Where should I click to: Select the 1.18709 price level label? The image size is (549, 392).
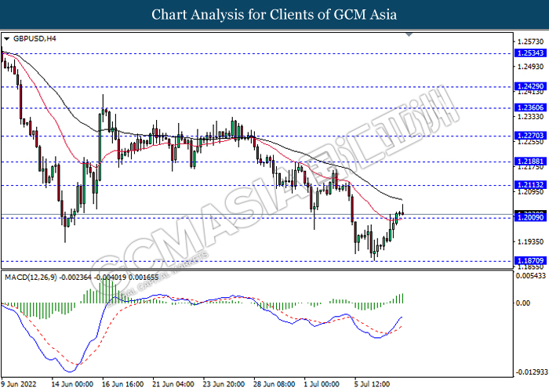(530, 261)
